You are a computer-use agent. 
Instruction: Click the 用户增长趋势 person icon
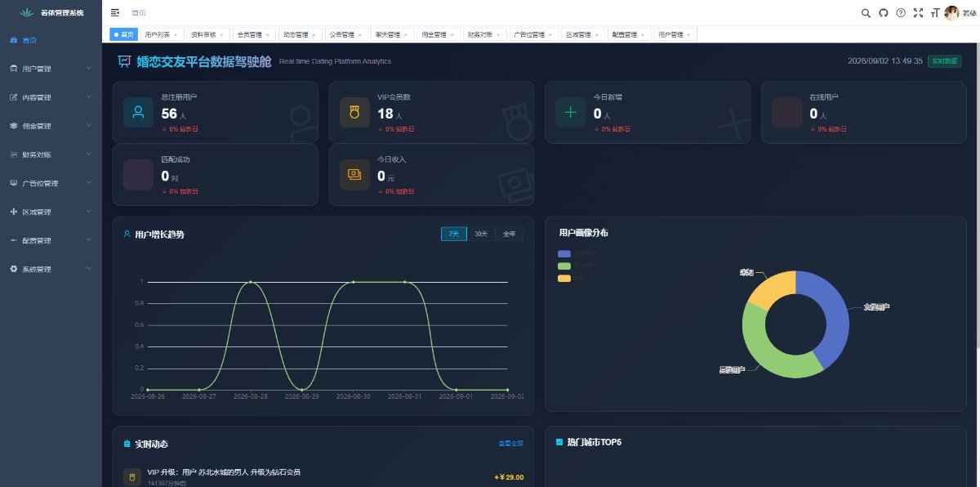tap(127, 235)
